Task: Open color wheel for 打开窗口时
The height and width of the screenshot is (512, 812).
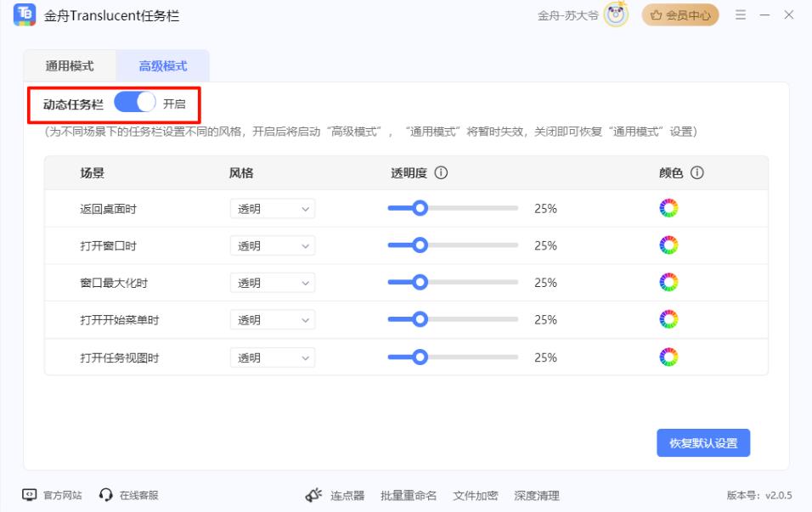Action: click(668, 245)
